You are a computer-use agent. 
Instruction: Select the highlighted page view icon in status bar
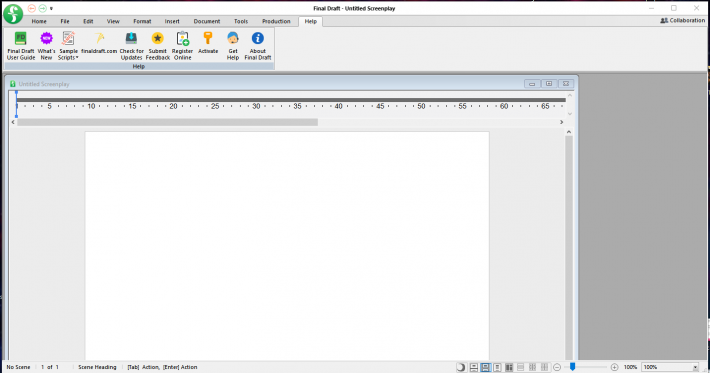tap(485, 367)
